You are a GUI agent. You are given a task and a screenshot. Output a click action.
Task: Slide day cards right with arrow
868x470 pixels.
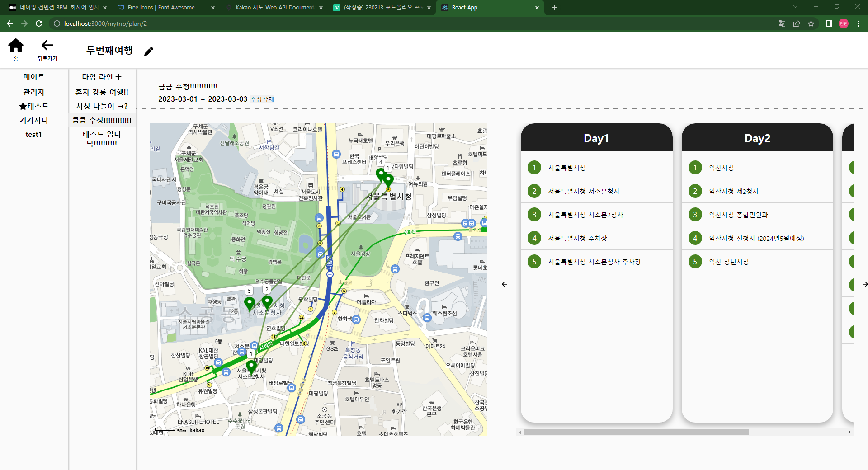865,284
